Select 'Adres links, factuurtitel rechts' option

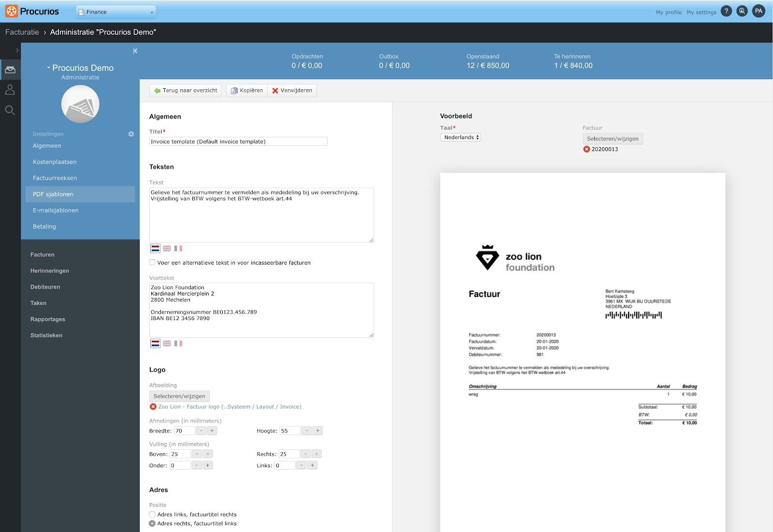tap(152, 515)
